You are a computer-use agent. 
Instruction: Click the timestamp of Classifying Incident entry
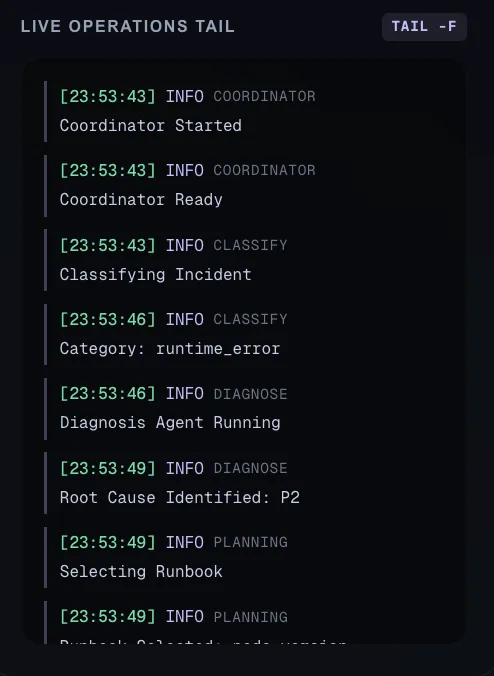[x=107, y=245]
